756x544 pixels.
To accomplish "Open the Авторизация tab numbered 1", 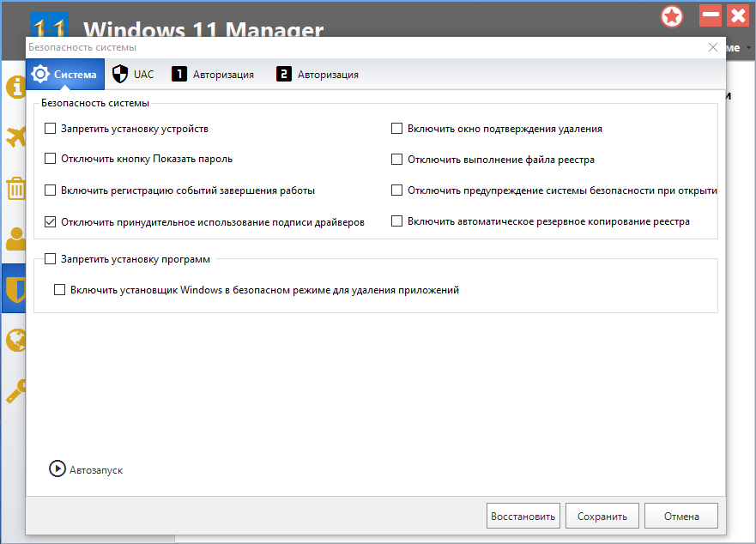I will click(213, 75).
